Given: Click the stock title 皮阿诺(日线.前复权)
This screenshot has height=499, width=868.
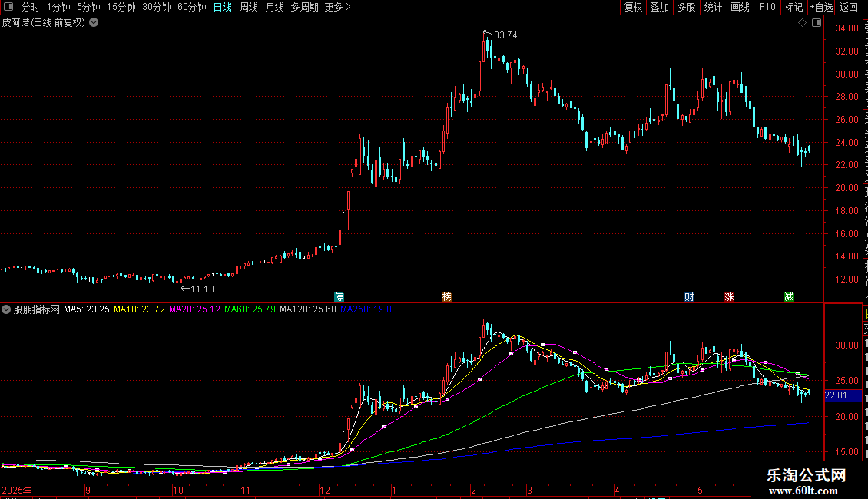Looking at the screenshot, I should (x=44, y=23).
